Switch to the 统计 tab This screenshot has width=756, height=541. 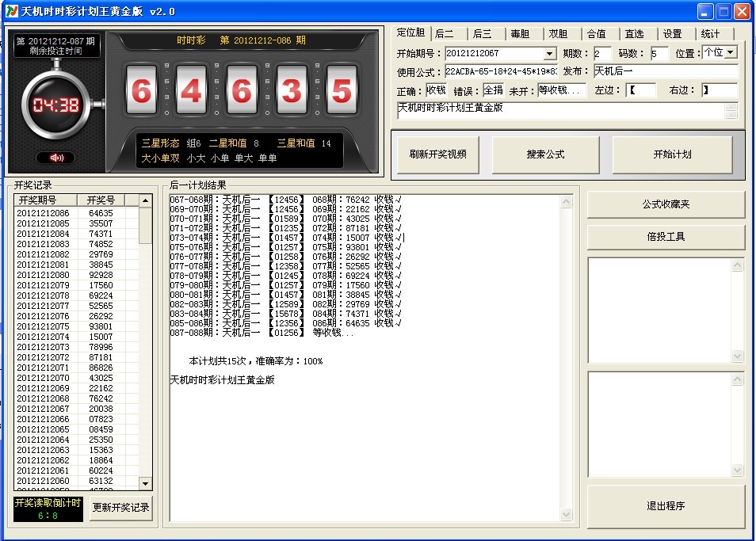(711, 34)
